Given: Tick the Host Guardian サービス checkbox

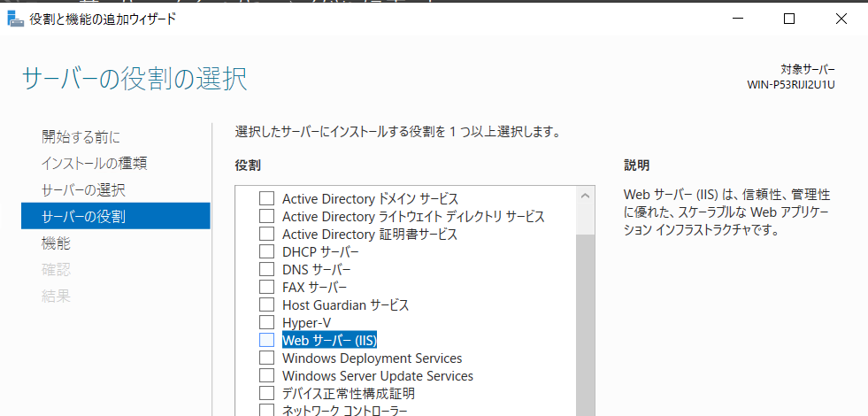Looking at the screenshot, I should coord(267,304).
